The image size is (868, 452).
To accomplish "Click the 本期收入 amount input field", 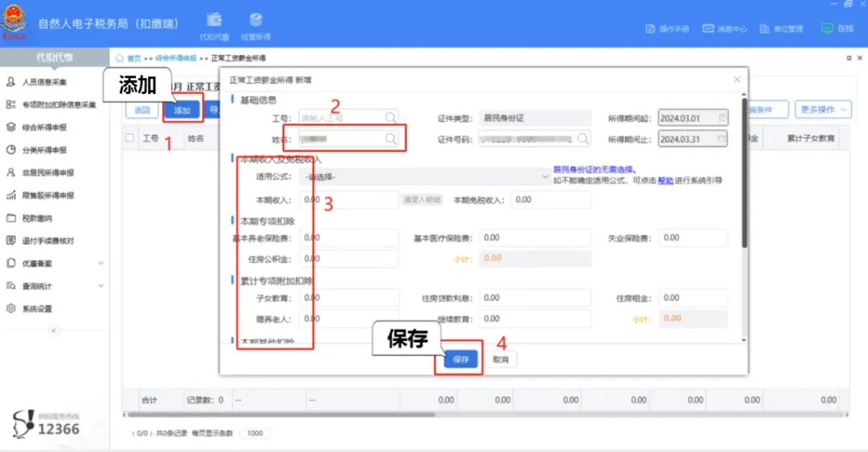I will (x=349, y=200).
